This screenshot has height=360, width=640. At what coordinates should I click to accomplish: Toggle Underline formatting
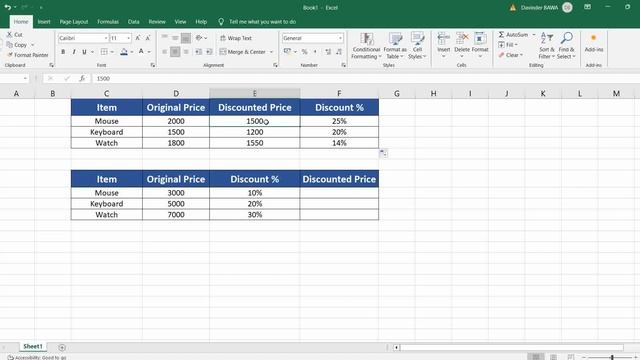coord(84,52)
